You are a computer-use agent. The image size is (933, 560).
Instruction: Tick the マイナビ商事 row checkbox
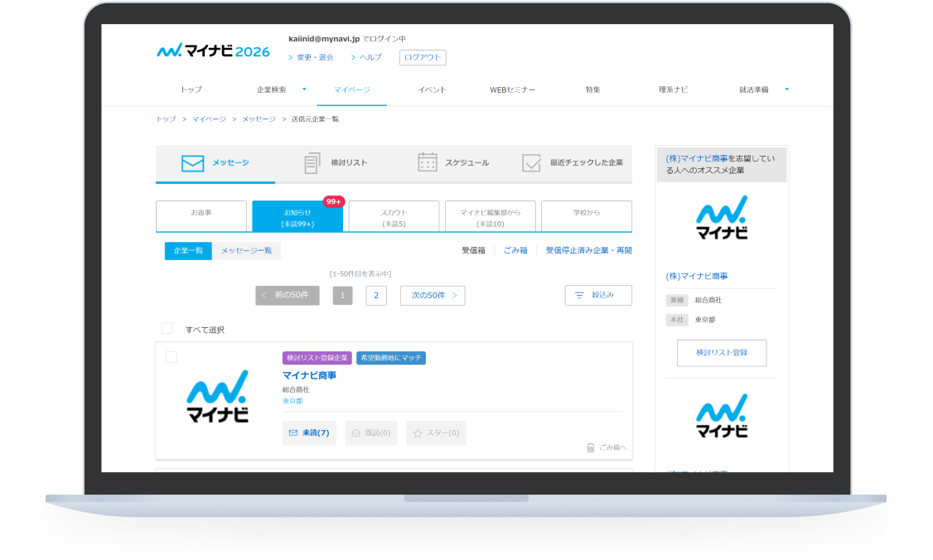pyautogui.click(x=172, y=357)
